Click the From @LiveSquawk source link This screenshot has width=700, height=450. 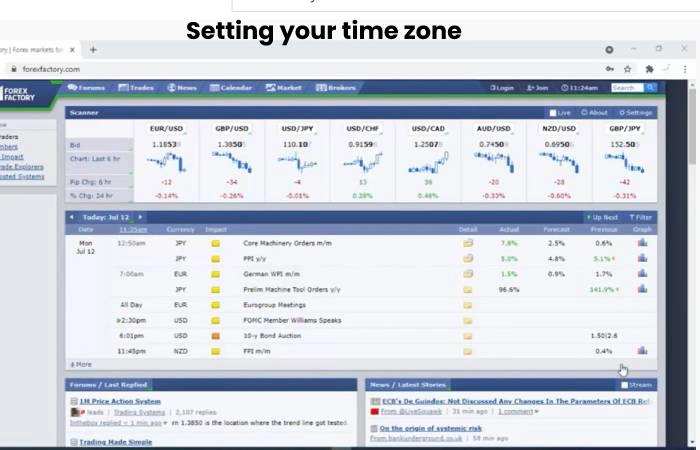pos(411,412)
